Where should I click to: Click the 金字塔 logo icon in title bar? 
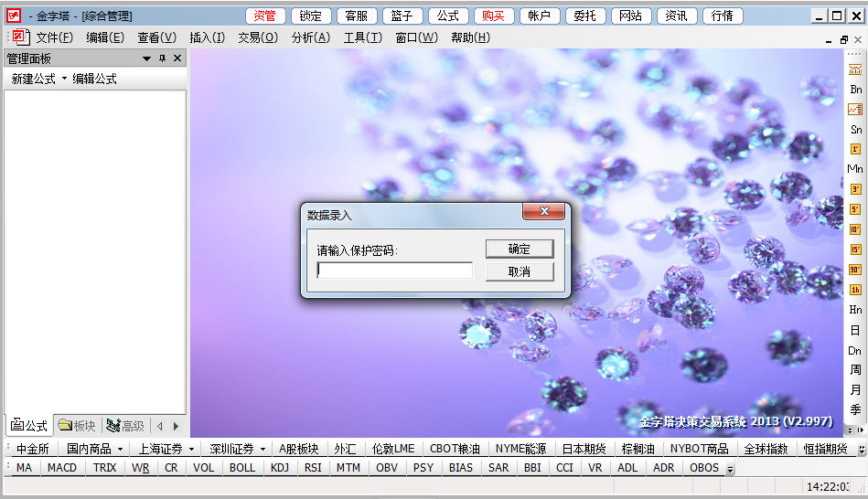click(x=14, y=16)
